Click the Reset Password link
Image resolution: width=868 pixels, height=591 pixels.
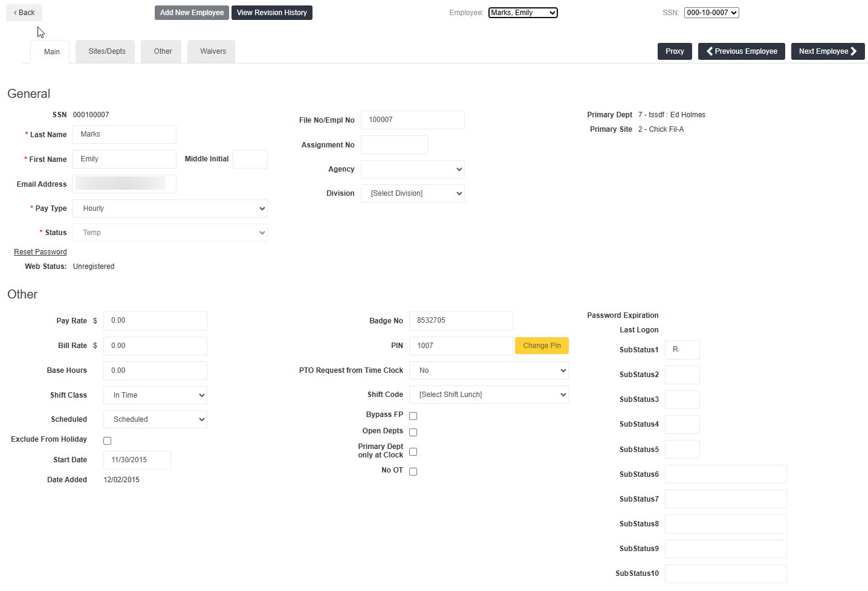point(40,252)
